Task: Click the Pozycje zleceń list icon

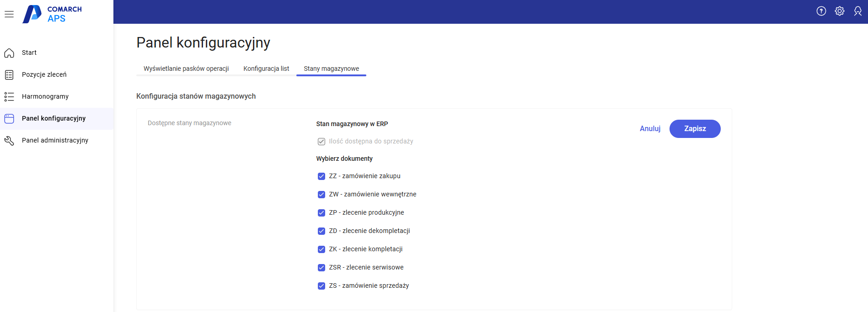Action: point(9,75)
